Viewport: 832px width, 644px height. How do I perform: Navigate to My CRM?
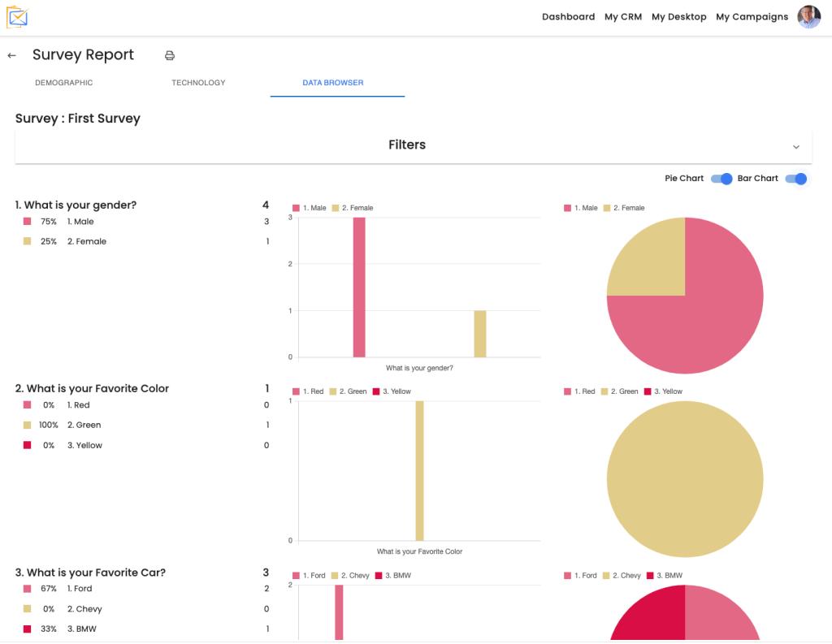[622, 16]
